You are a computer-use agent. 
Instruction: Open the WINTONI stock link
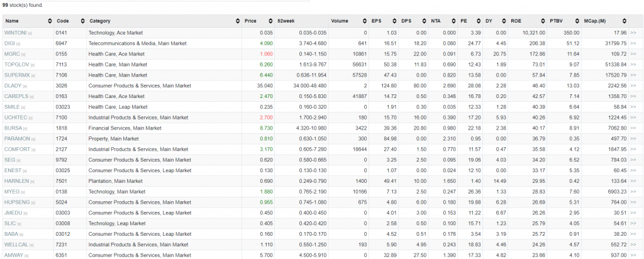pos(15,33)
